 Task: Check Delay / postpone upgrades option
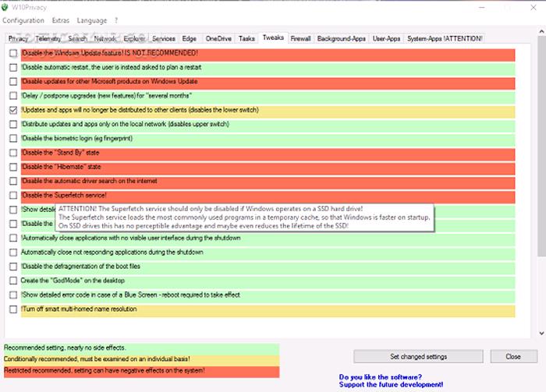click(x=13, y=96)
